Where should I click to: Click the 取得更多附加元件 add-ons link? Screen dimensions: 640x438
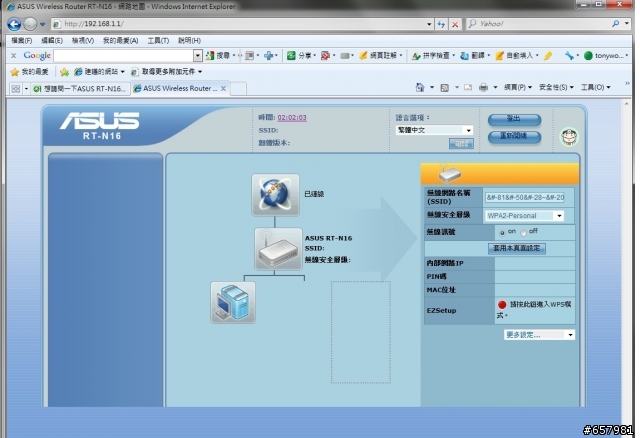tap(167, 72)
